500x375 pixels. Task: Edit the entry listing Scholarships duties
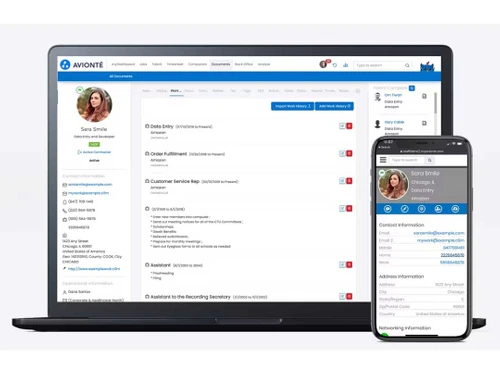point(342,208)
